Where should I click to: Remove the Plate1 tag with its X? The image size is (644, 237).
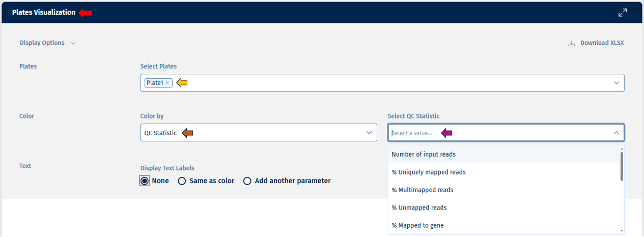pyautogui.click(x=167, y=83)
